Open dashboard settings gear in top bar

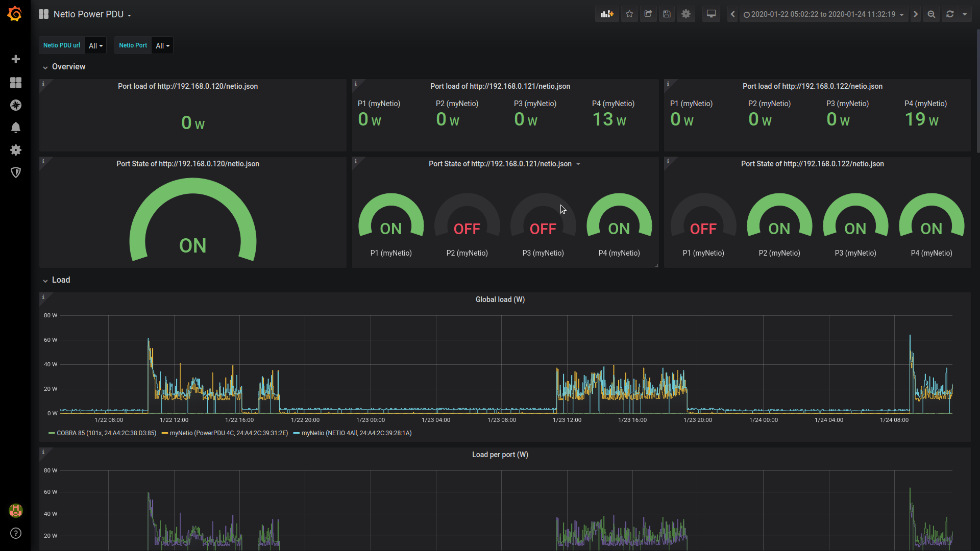click(x=686, y=14)
